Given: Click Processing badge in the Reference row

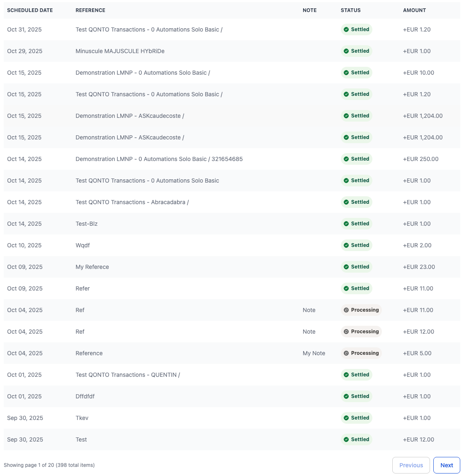Looking at the screenshot, I should (361, 353).
